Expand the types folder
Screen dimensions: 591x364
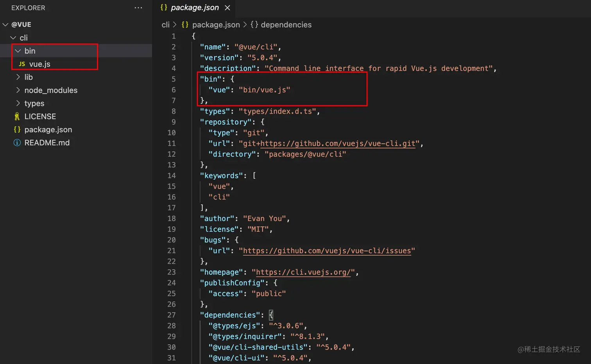tap(34, 103)
